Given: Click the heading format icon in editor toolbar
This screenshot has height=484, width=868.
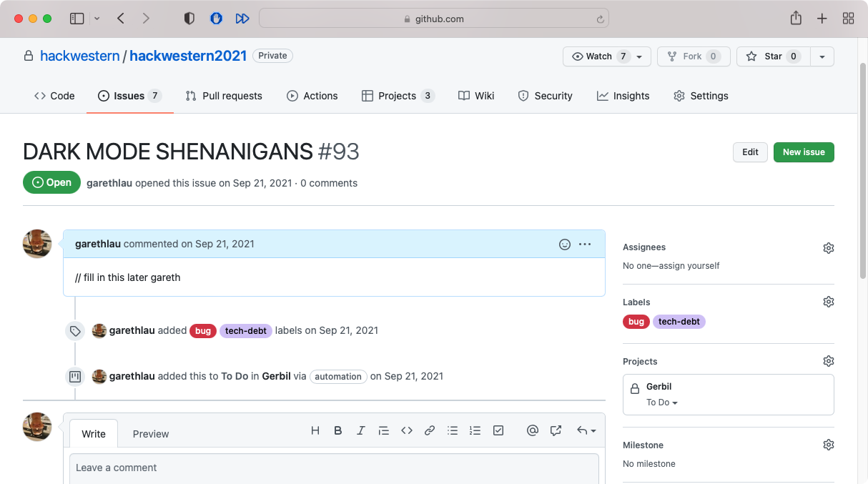Looking at the screenshot, I should point(315,430).
